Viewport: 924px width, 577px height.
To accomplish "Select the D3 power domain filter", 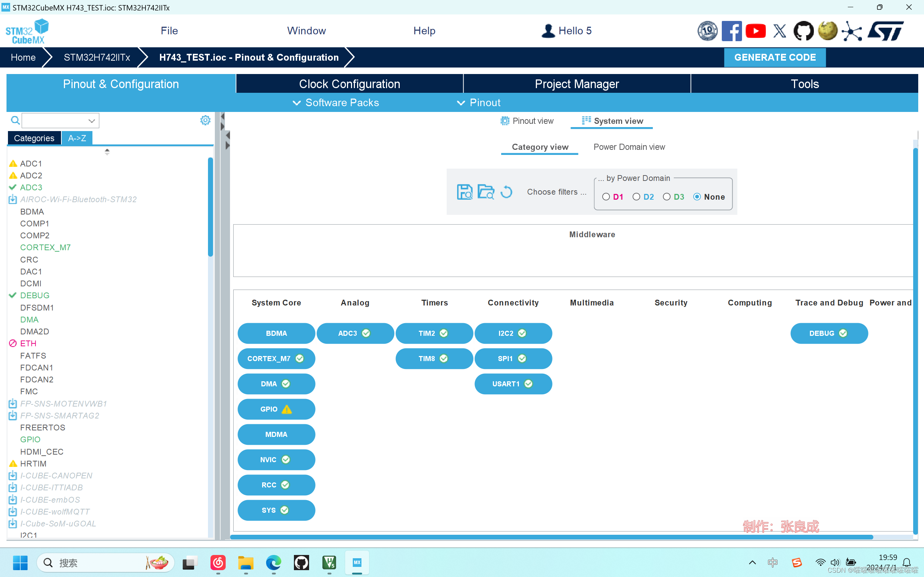I will 667,197.
